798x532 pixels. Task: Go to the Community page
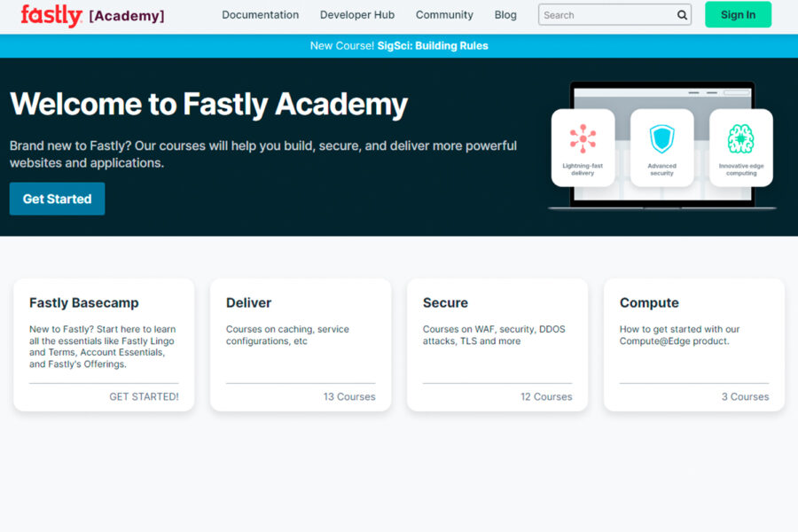444,15
